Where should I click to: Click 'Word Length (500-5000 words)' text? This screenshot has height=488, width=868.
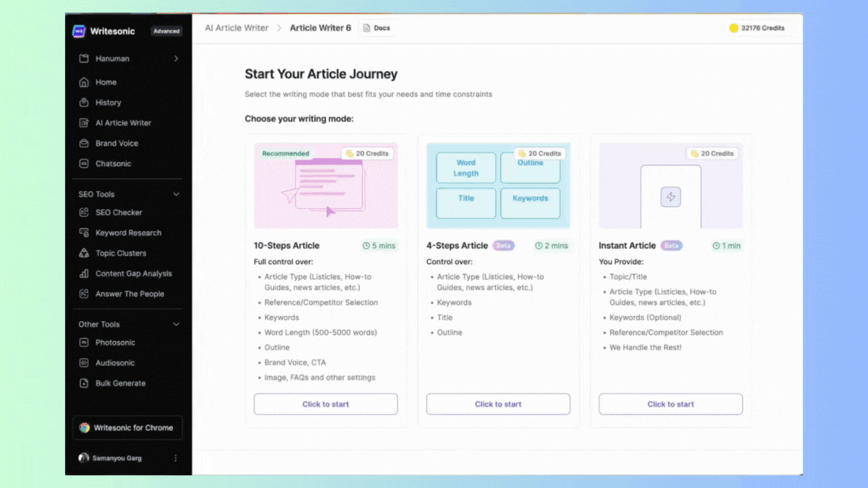click(x=320, y=332)
